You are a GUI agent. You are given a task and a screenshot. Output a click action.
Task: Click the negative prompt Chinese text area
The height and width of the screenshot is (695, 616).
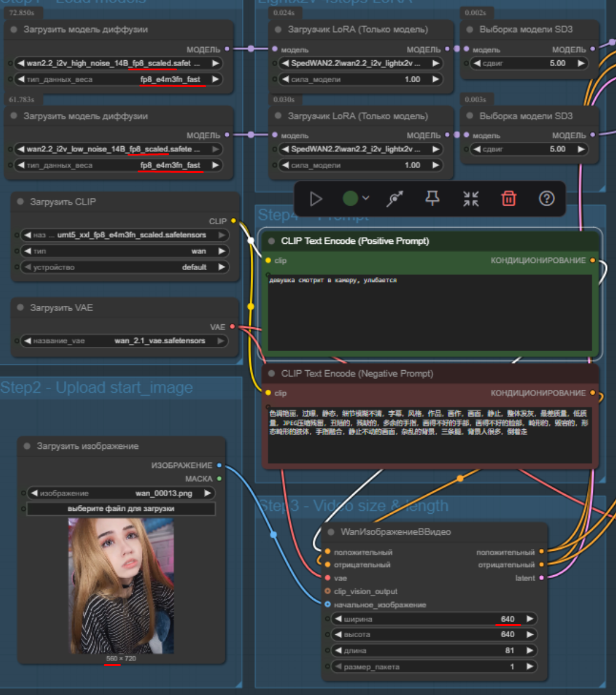[x=430, y=435]
